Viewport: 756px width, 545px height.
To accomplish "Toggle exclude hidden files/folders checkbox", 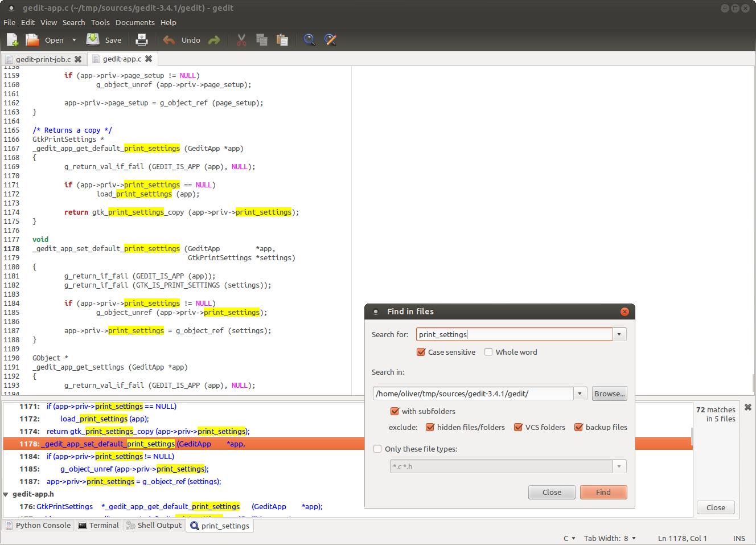I will [430, 427].
